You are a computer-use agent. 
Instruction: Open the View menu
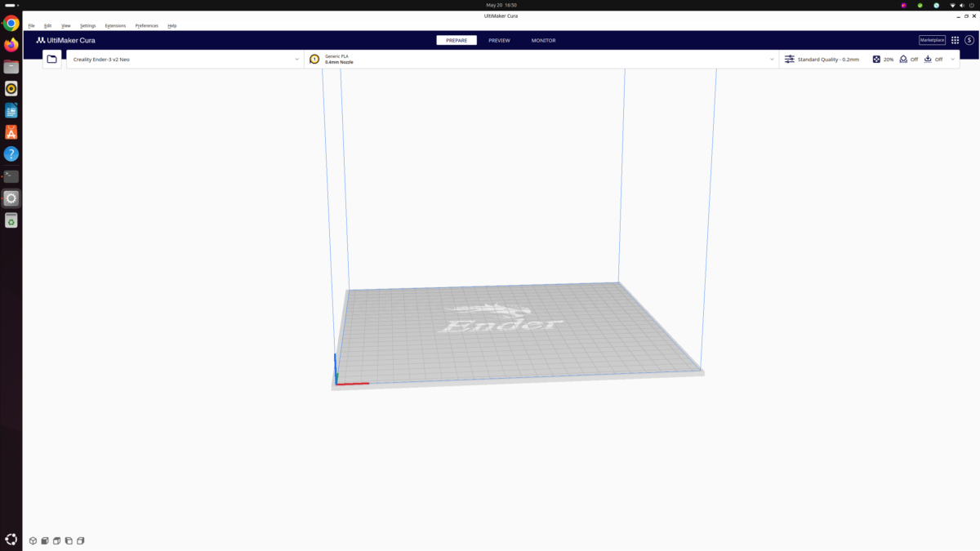click(66, 25)
